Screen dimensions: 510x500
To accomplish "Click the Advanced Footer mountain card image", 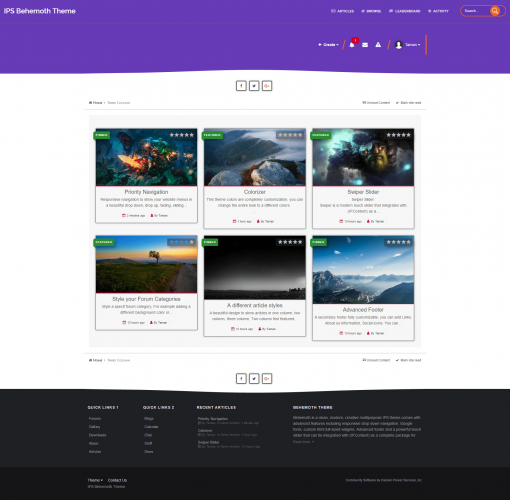I will pyautogui.click(x=363, y=270).
